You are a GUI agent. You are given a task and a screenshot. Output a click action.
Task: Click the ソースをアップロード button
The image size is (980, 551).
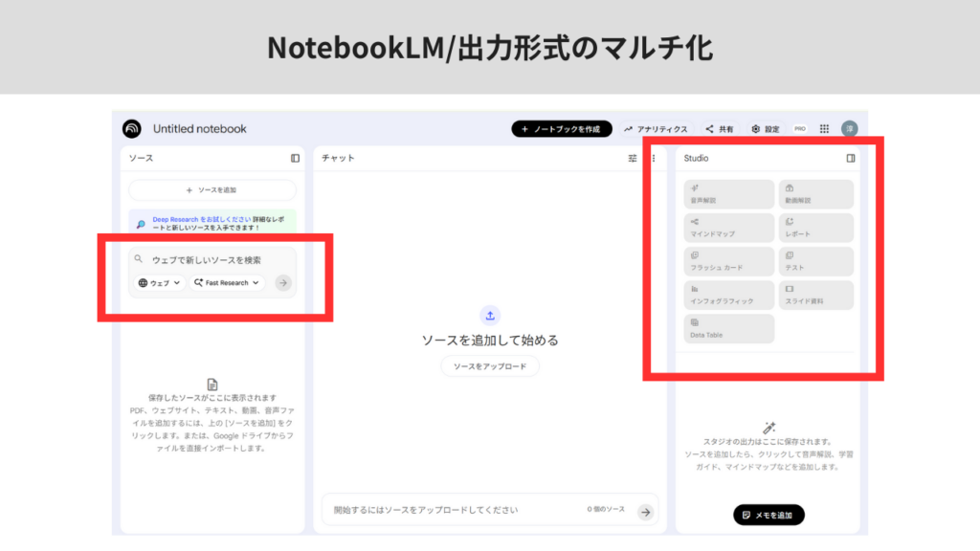490,366
